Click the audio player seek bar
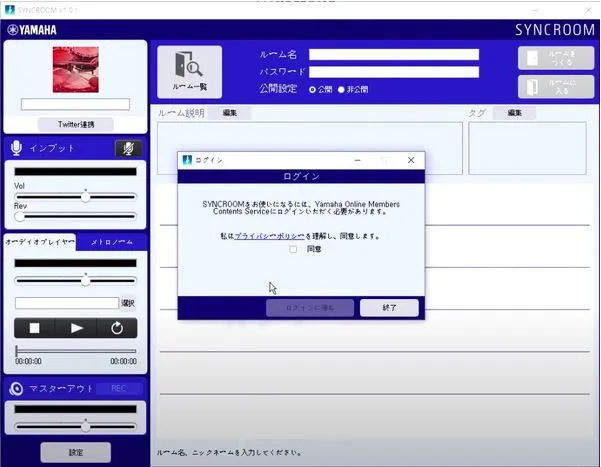Image resolution: width=601 pixels, height=467 pixels. (x=76, y=351)
